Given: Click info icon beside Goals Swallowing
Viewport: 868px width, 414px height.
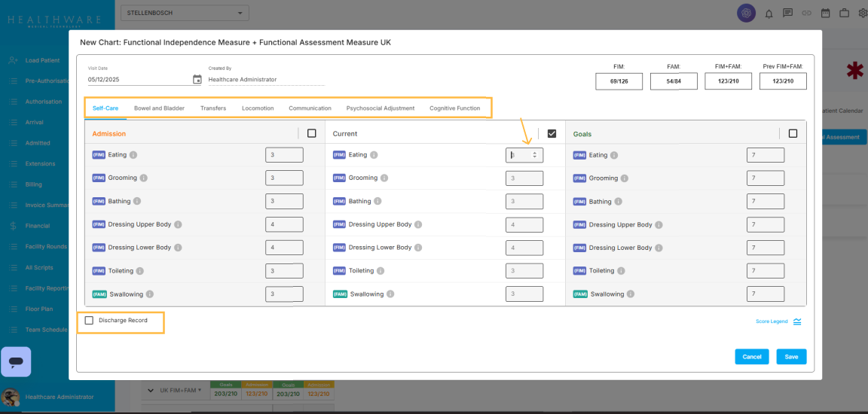Looking at the screenshot, I should [631, 294].
